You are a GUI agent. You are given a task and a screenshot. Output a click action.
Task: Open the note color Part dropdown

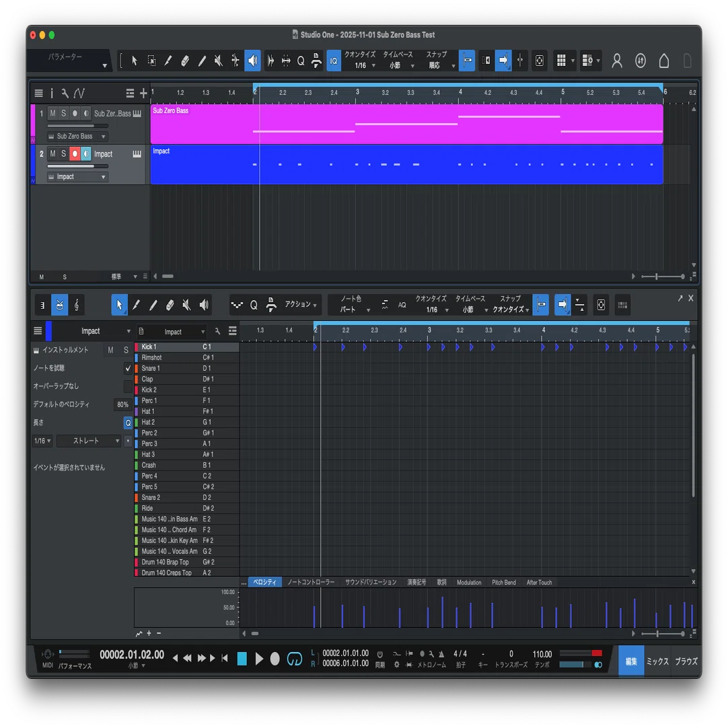(x=355, y=310)
